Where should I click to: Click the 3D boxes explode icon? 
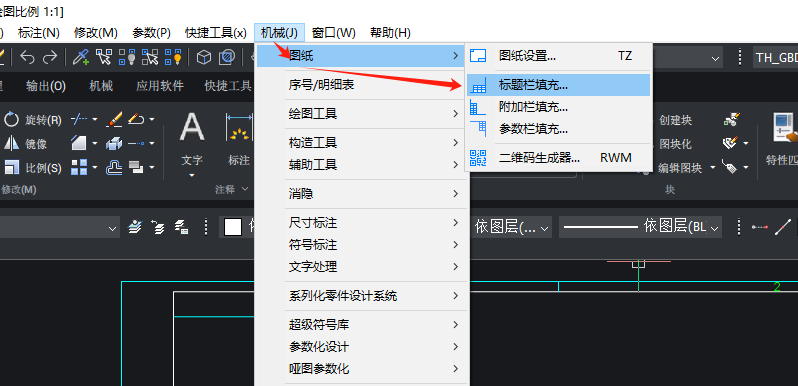click(114, 144)
